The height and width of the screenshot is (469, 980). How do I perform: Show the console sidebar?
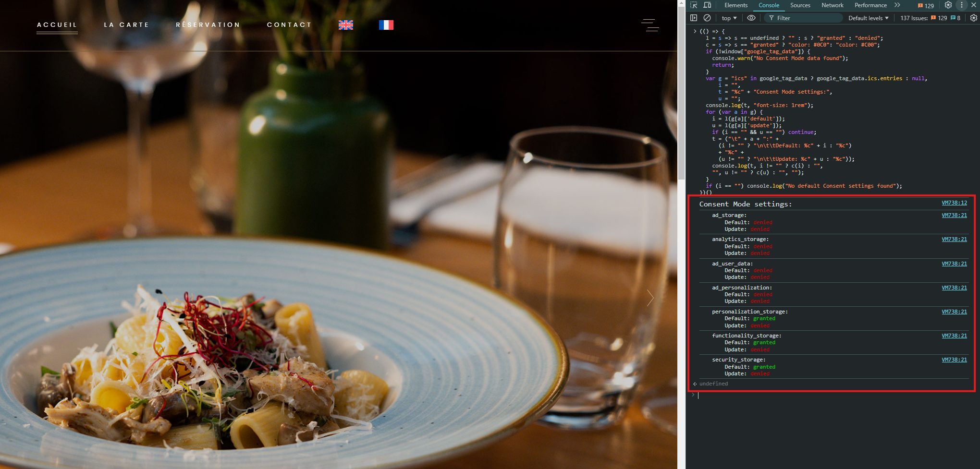(x=694, y=18)
